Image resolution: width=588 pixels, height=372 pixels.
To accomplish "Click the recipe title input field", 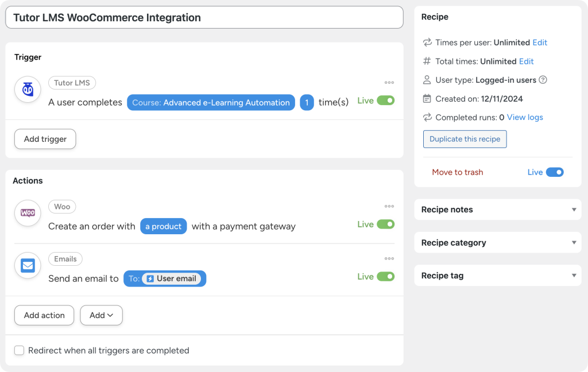I will pyautogui.click(x=204, y=17).
